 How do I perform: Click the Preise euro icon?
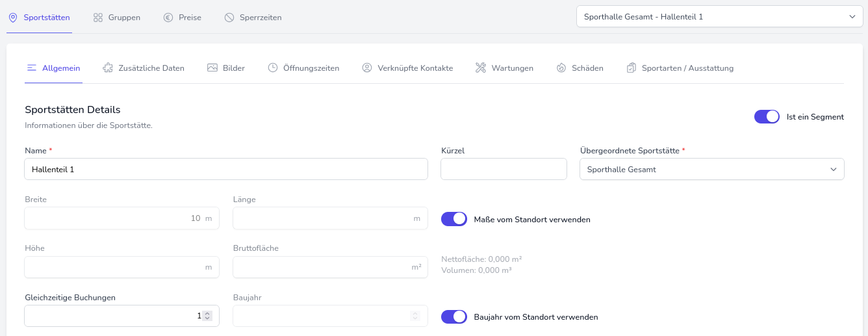click(x=168, y=18)
